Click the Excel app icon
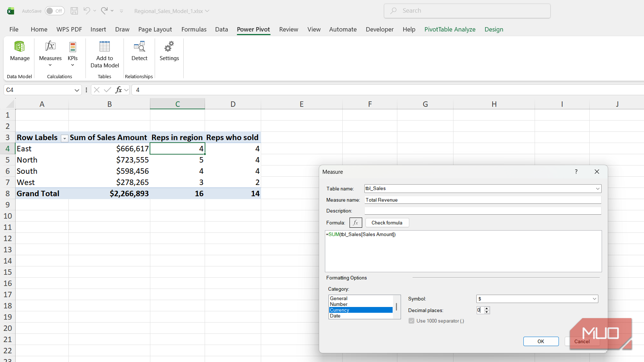Screen dimensions: 644x362 [11, 11]
